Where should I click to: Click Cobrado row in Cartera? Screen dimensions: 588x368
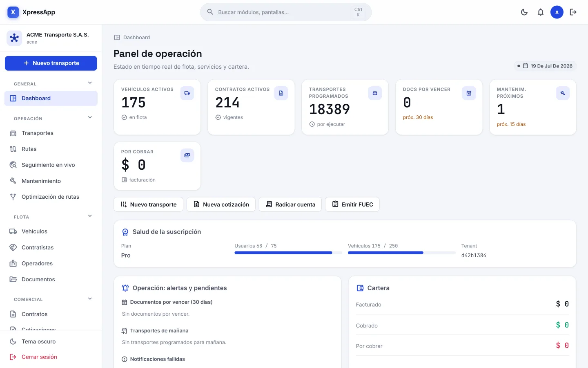point(463,325)
